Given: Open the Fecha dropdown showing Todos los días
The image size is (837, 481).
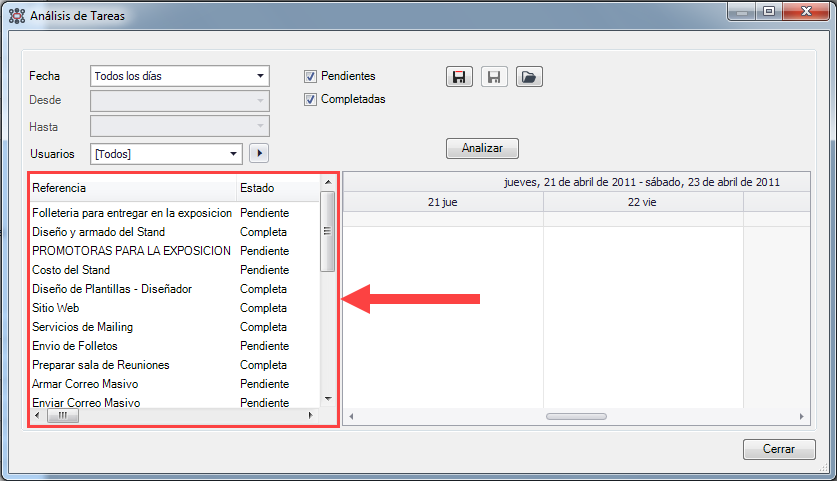Looking at the screenshot, I should [x=180, y=76].
